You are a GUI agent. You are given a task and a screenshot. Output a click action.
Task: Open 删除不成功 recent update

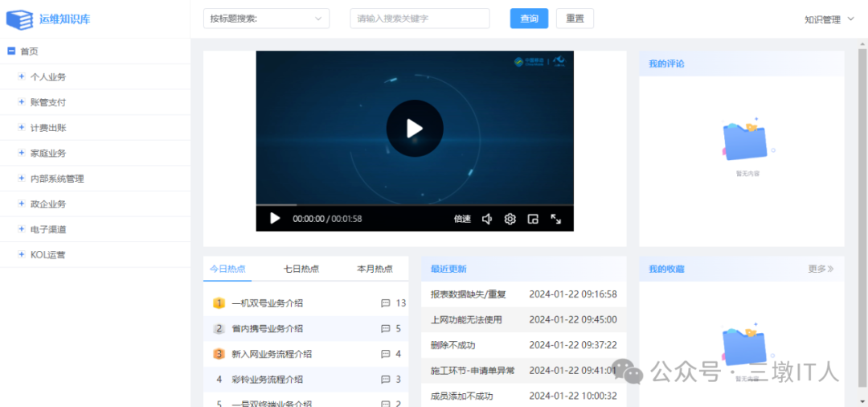pos(452,346)
